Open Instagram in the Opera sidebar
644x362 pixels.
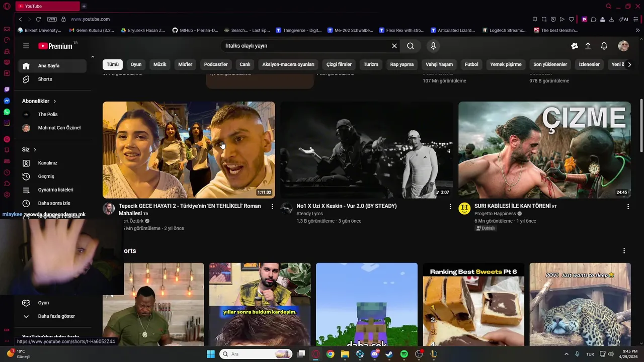point(7,123)
